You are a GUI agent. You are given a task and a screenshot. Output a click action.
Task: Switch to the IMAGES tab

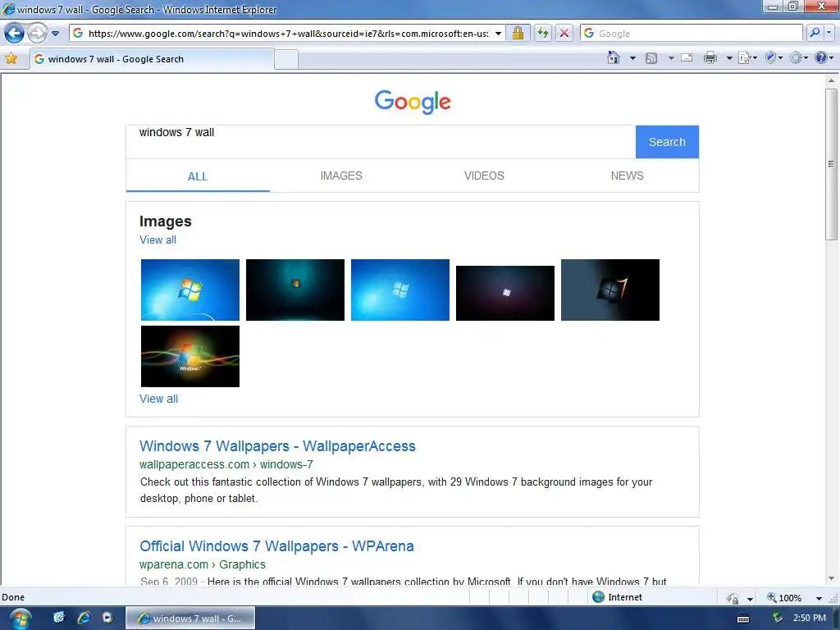coord(341,176)
